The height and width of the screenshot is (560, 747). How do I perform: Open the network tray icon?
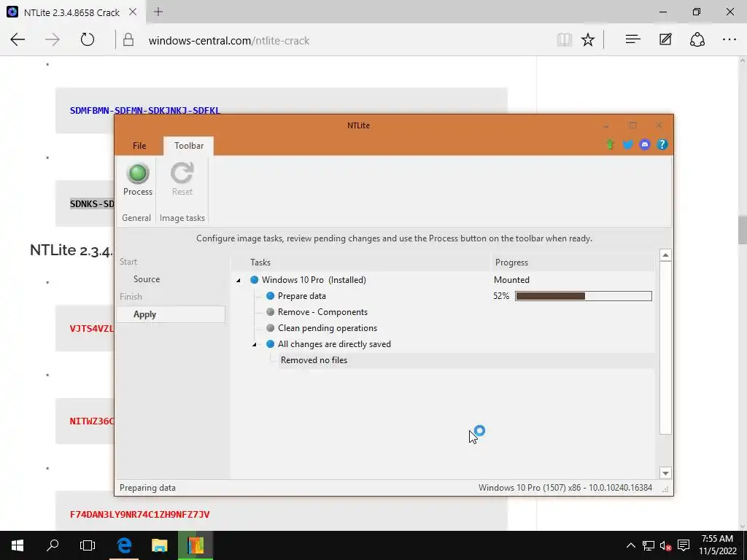point(648,545)
